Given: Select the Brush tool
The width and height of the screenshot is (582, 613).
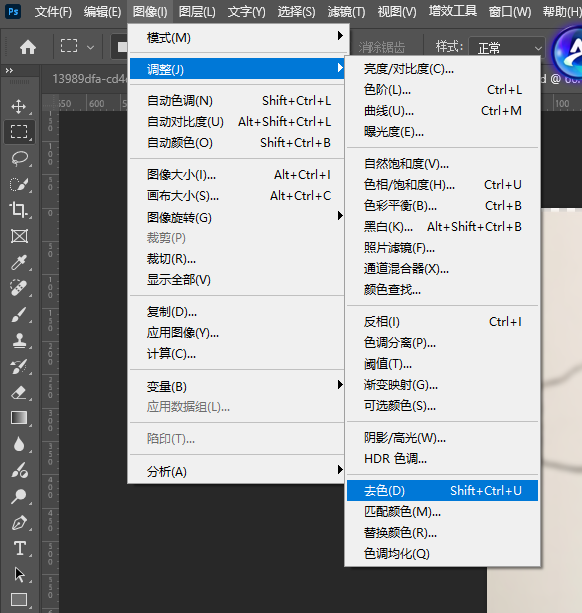Looking at the screenshot, I should coord(19,314).
